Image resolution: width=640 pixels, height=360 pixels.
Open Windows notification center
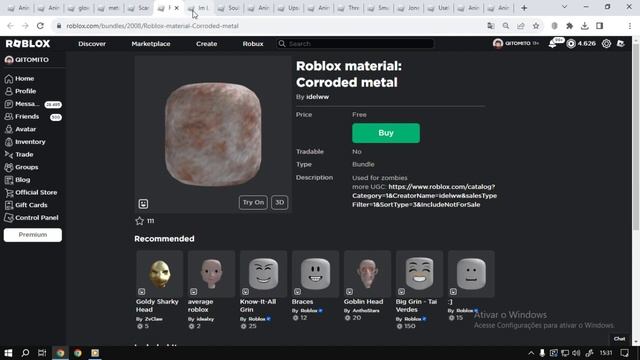[624, 353]
